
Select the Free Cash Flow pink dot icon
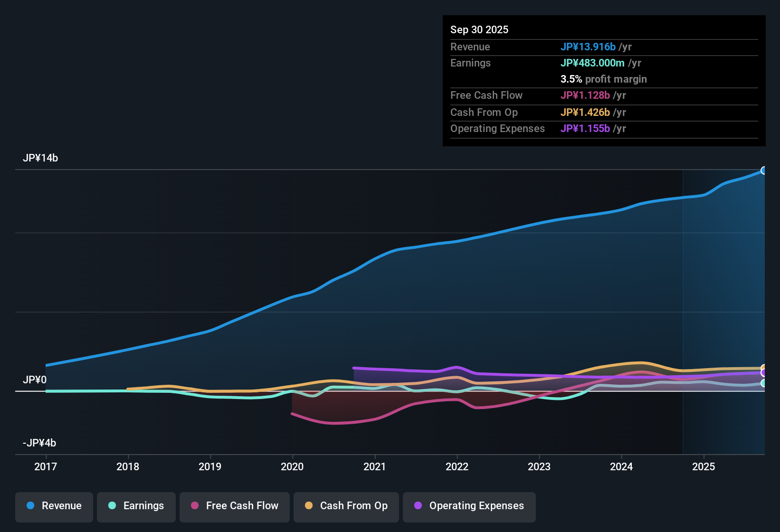coord(195,506)
